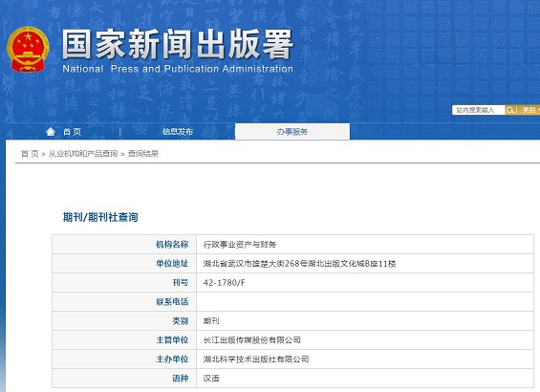
Task: Select the 湖北科学技术出版社有限公司 value
Action: 256,359
